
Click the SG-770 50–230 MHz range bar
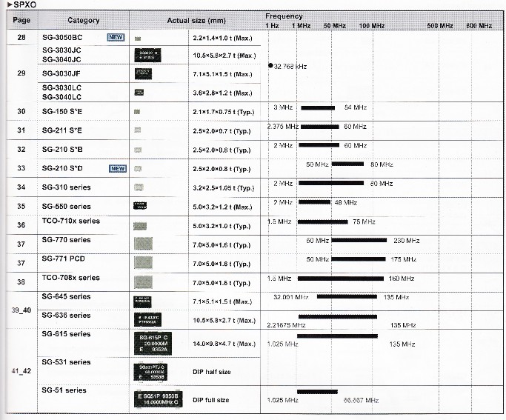[x=359, y=240]
